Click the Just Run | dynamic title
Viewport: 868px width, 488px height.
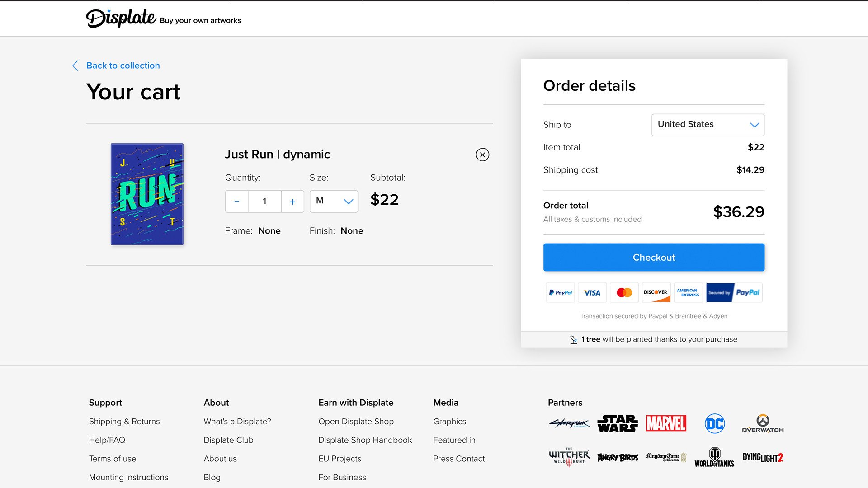[278, 155]
